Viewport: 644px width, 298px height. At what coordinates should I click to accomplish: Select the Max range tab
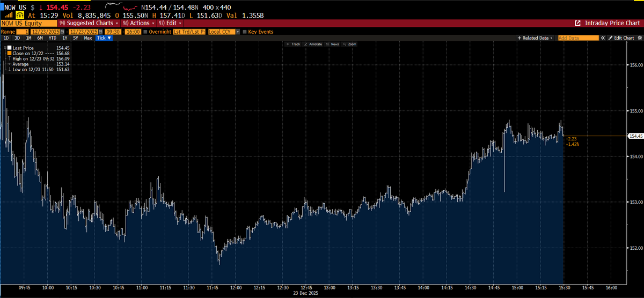(x=88, y=38)
